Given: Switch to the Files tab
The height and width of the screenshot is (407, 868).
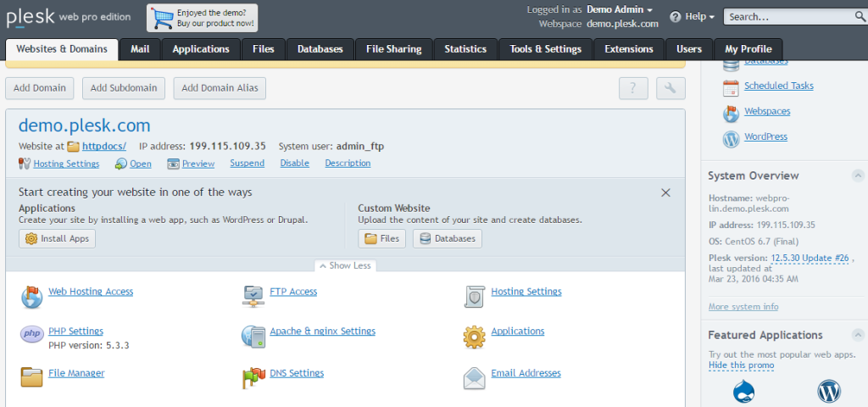Looking at the screenshot, I should click(264, 49).
